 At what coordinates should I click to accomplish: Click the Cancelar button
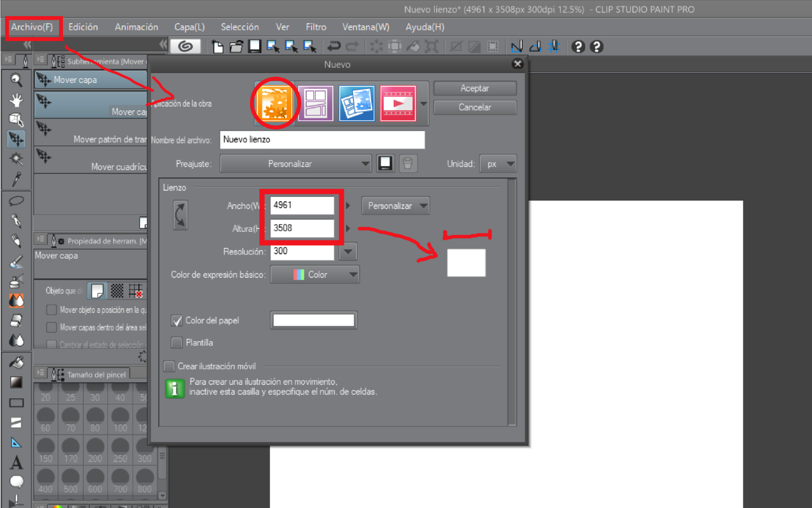point(475,107)
